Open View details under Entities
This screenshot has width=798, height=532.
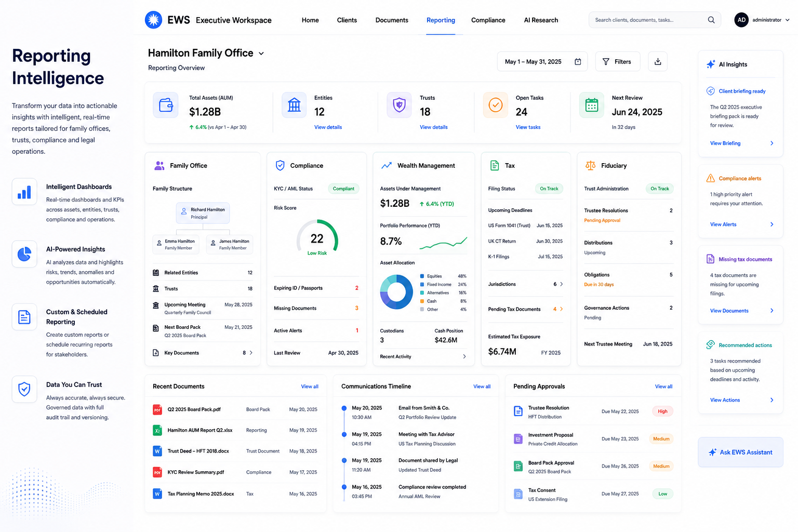point(328,127)
